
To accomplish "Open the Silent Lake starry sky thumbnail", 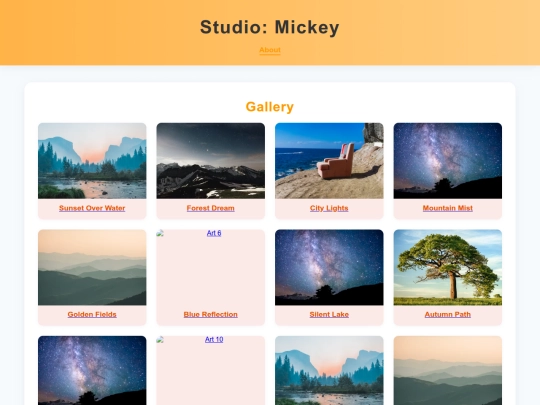I will point(329,267).
